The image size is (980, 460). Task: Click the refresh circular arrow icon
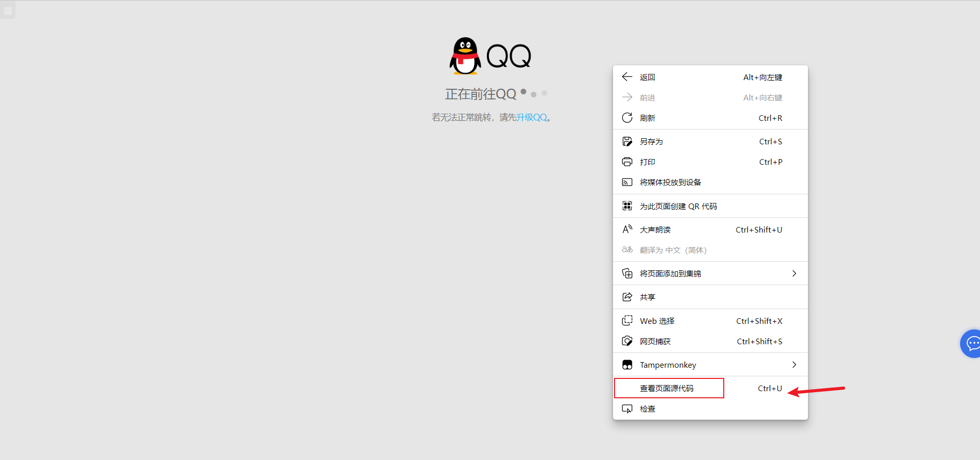627,118
